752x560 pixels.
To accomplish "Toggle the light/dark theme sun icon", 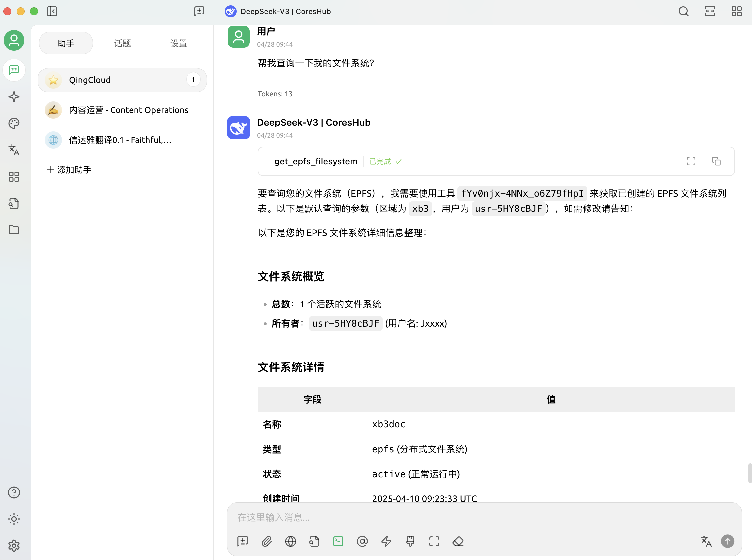I will click(x=14, y=519).
